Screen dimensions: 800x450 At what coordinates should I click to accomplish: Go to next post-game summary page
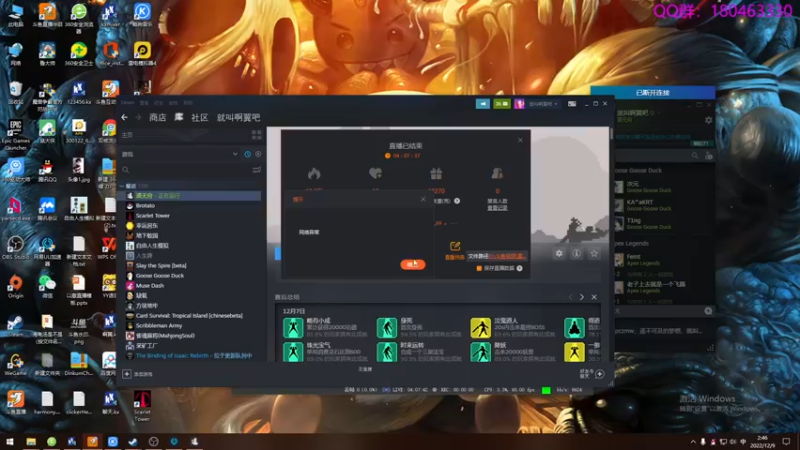(x=582, y=297)
